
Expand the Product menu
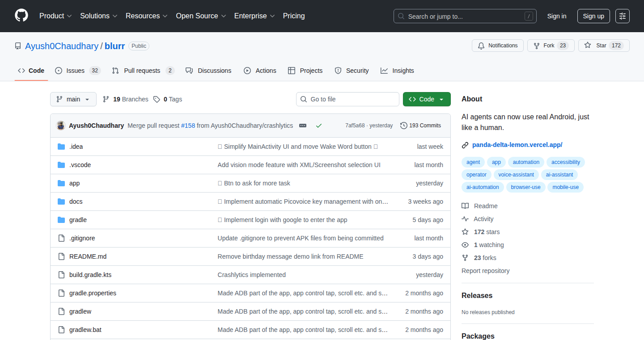coord(55,16)
